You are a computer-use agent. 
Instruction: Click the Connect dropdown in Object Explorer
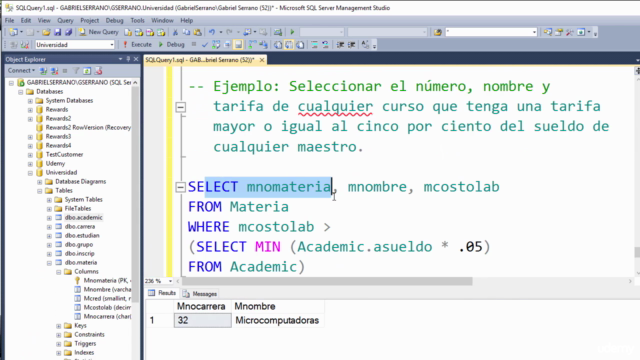21,71
